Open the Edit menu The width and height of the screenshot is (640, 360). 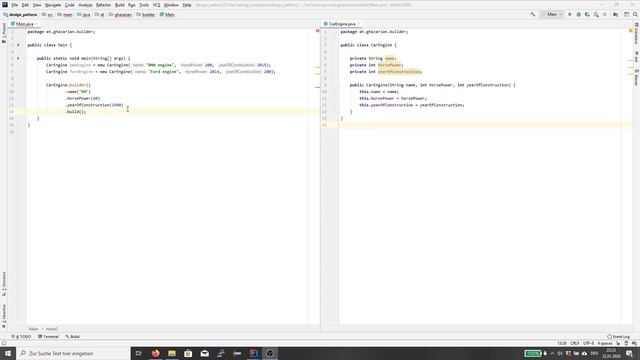(25, 5)
